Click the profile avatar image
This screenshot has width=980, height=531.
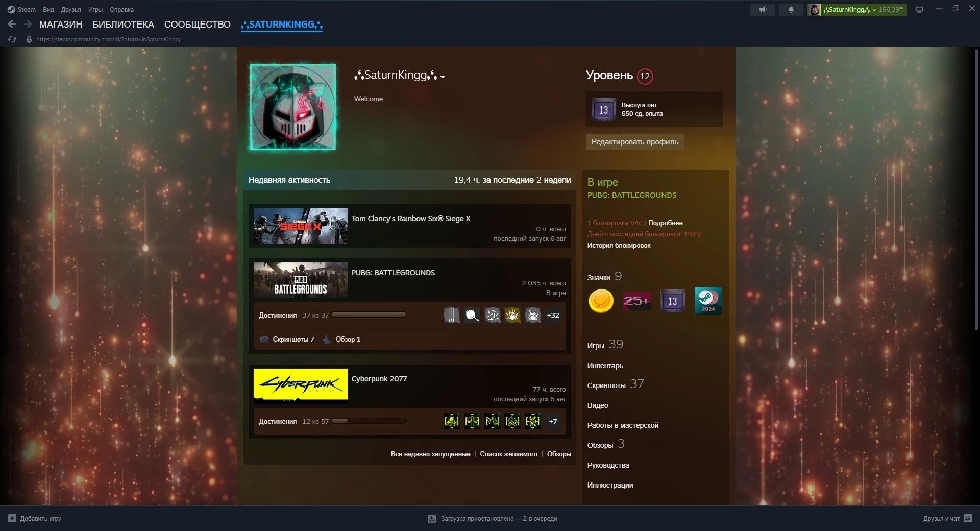(x=293, y=107)
